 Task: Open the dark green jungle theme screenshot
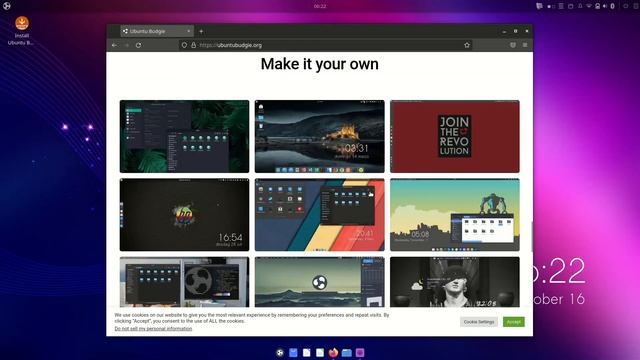[184, 136]
